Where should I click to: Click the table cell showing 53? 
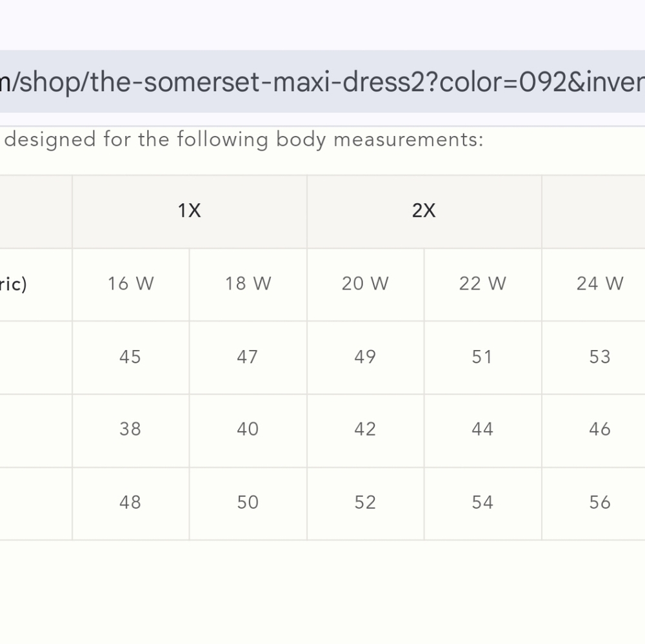[x=600, y=357]
